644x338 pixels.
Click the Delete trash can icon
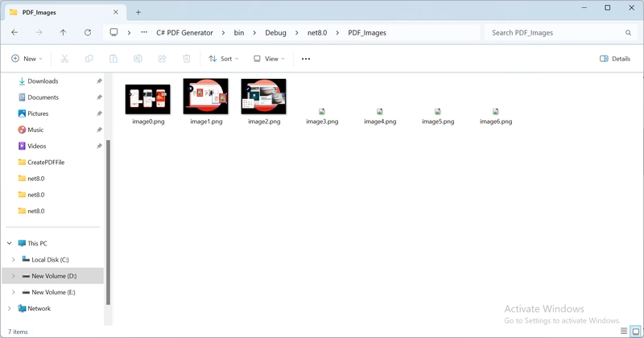pos(187,59)
